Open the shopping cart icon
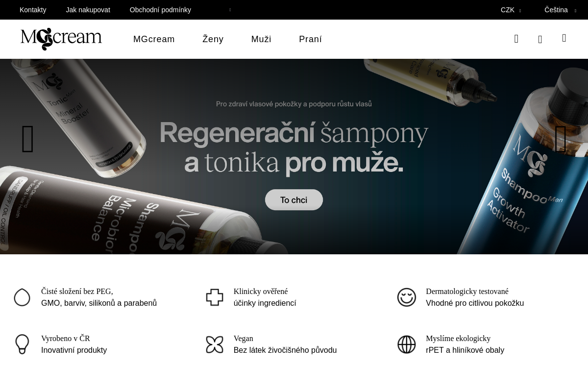The height and width of the screenshot is (392, 588). pos(564,38)
